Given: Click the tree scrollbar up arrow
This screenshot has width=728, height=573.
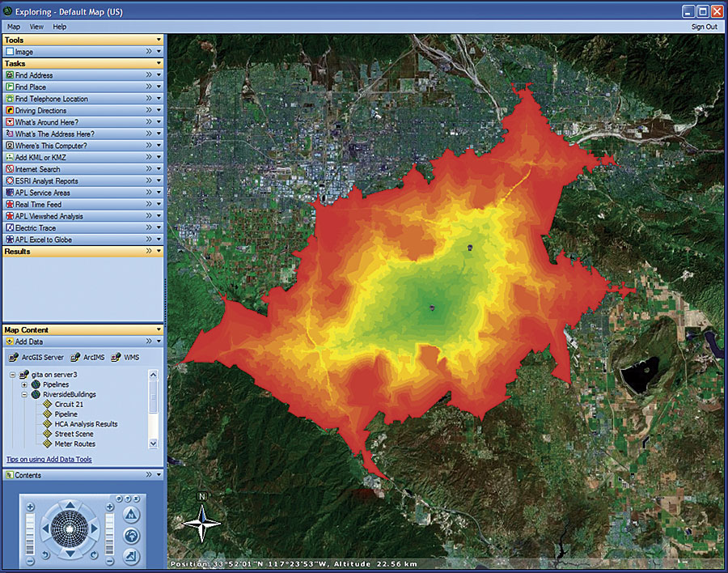Looking at the screenshot, I should click(153, 375).
